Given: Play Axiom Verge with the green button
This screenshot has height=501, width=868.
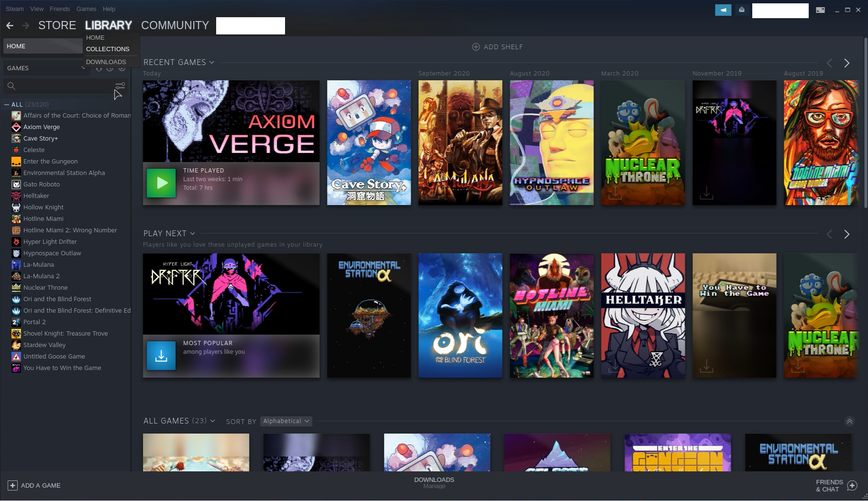Looking at the screenshot, I should [161, 183].
